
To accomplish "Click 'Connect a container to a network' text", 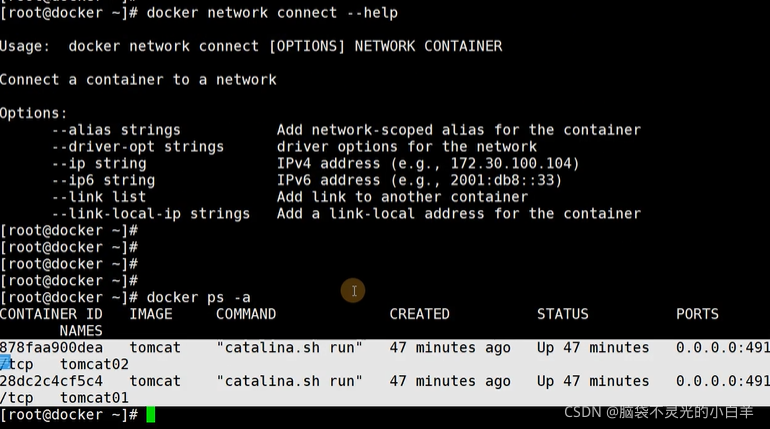I will pos(138,80).
